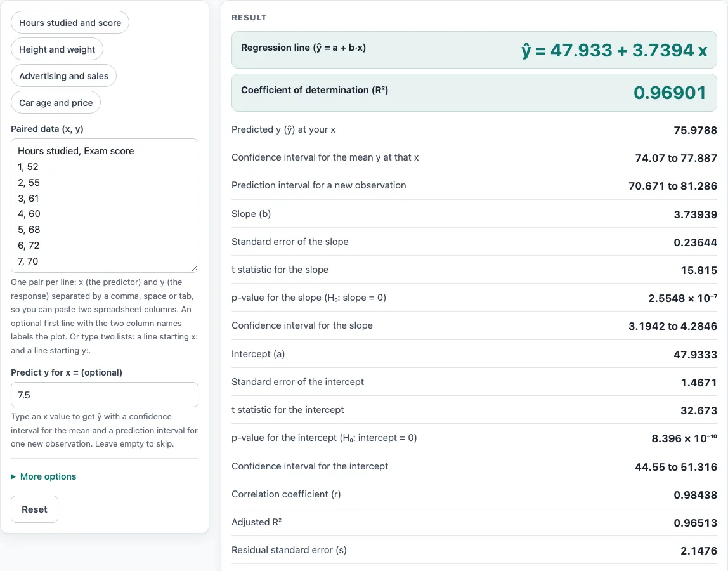This screenshot has height=571, width=728.
Task: Click the prediction interval 70.671 to 81.286
Action: pyautogui.click(x=673, y=186)
